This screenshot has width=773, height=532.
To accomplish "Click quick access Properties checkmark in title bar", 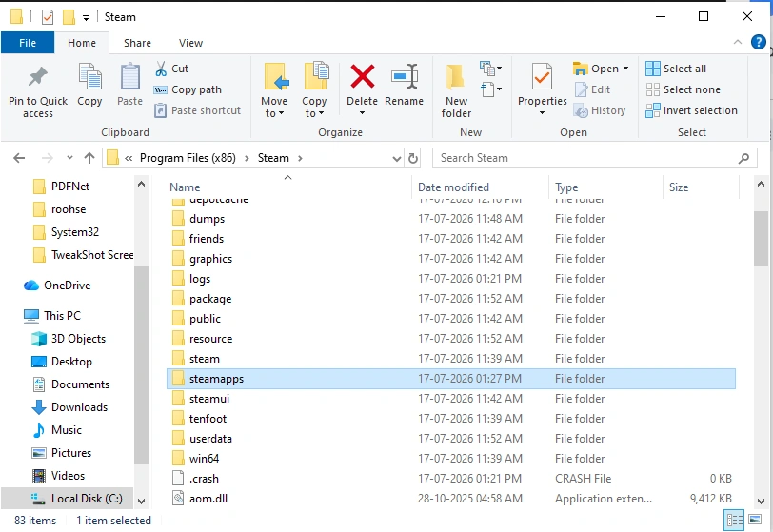I will point(48,17).
